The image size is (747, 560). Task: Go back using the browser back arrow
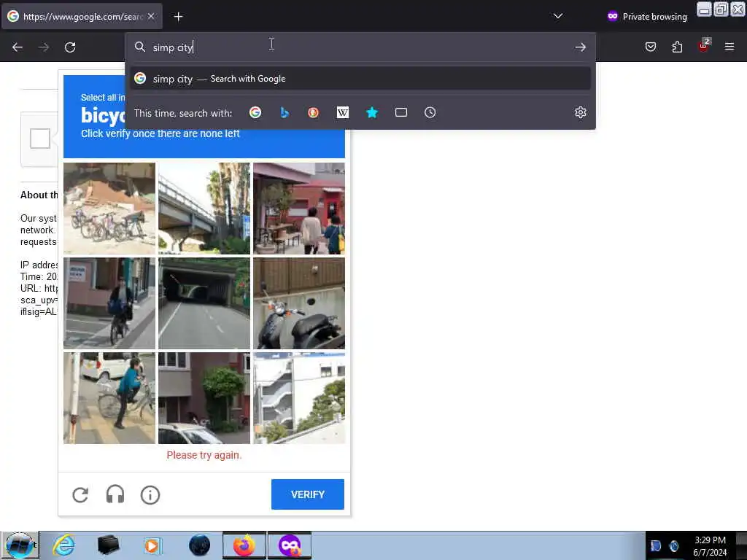18,47
